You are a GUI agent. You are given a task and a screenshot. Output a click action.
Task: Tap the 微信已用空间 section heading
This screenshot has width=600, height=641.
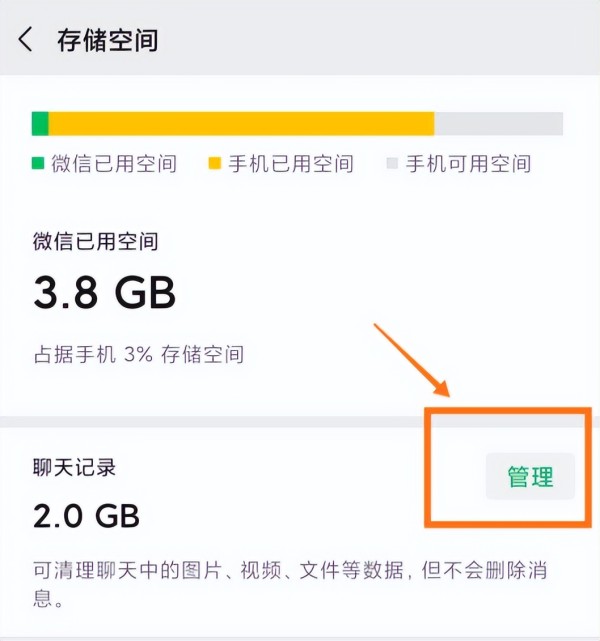[95, 241]
